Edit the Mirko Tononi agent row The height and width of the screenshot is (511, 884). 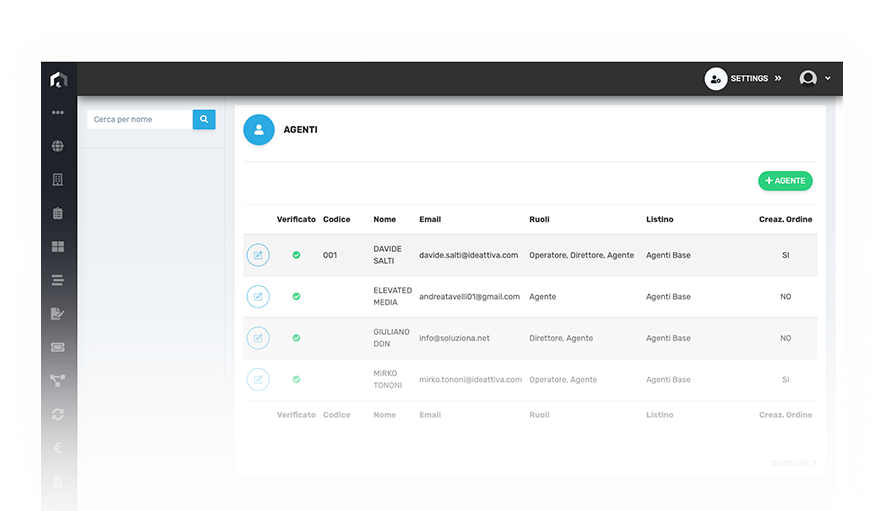tap(258, 380)
